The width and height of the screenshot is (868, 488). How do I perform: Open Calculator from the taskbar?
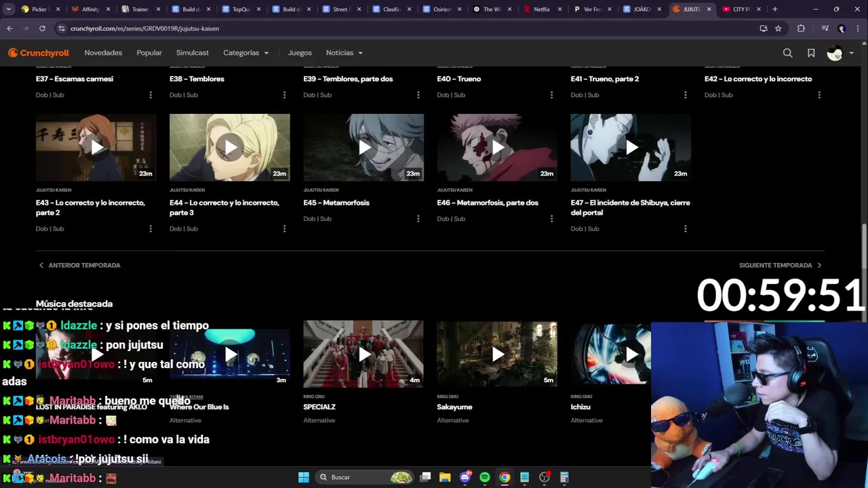(564, 477)
